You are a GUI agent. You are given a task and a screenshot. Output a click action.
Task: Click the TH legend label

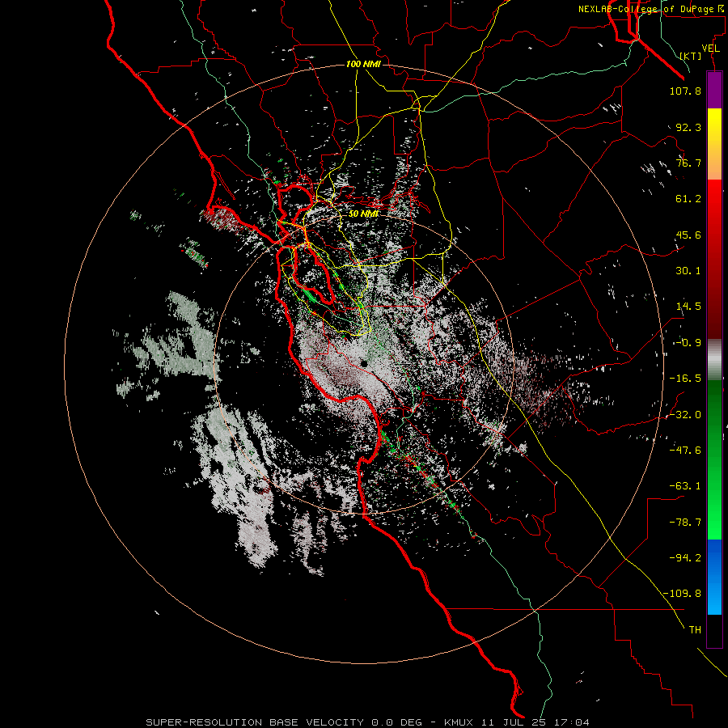coord(695,630)
